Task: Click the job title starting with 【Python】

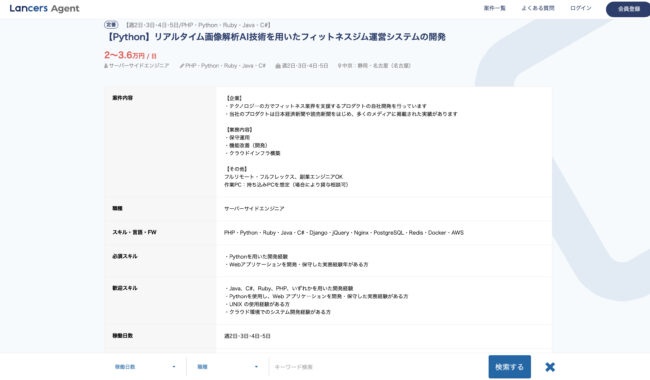Action: tap(275, 37)
